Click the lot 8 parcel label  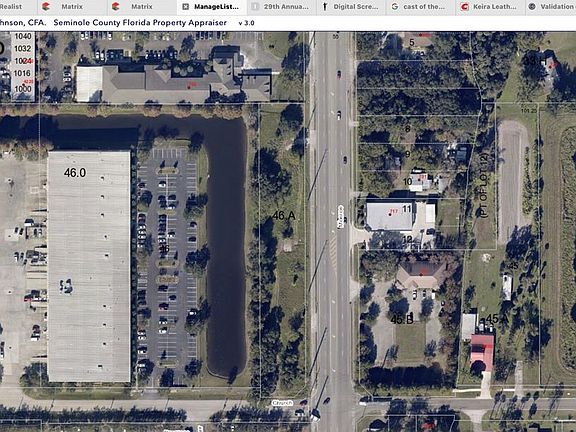407,129
